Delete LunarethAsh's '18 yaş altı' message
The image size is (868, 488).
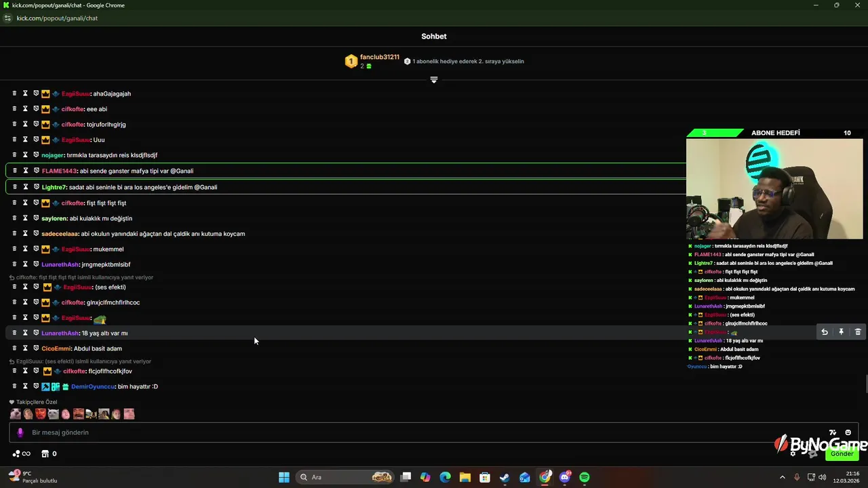tap(14, 333)
